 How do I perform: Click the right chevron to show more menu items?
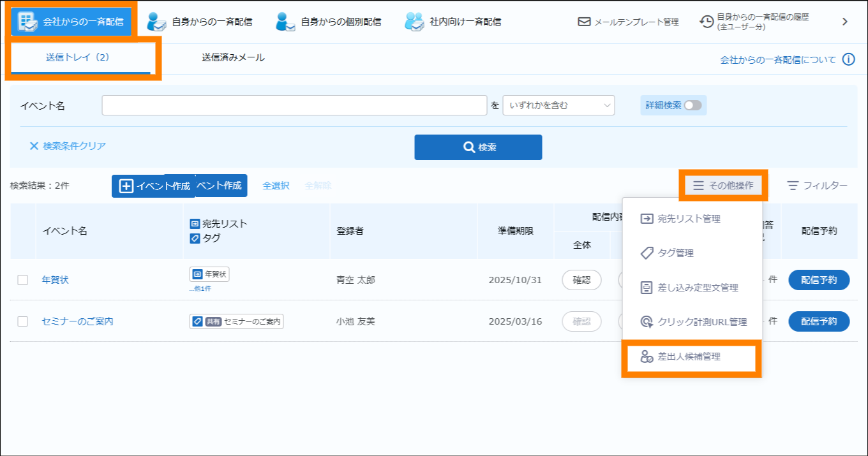845,22
